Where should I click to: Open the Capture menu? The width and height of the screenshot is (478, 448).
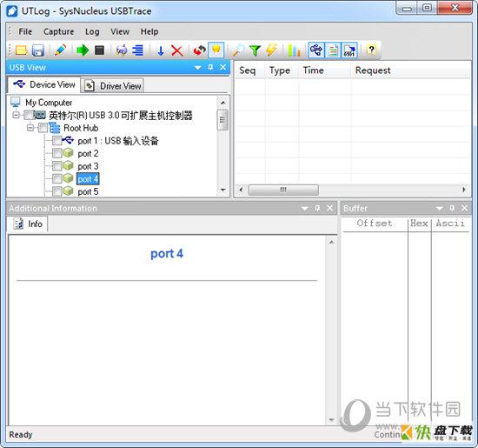coord(58,31)
